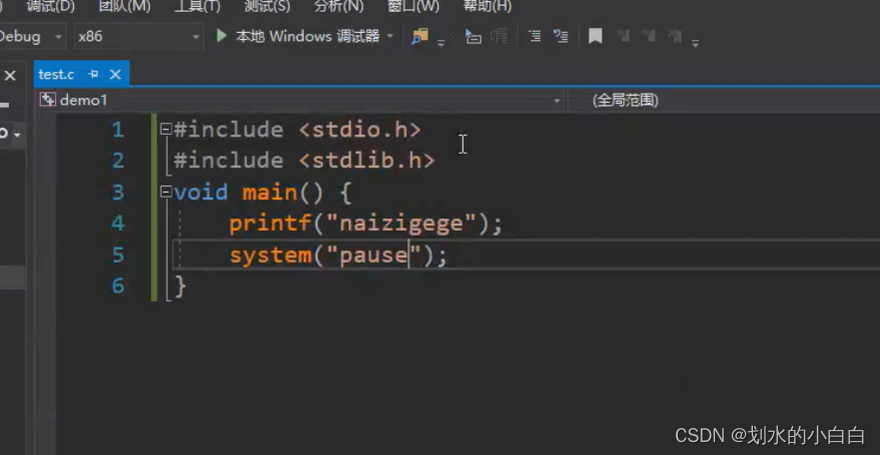Viewport: 880px width, 455px height.
Task: Click the <stdio.h> include text
Action: point(360,130)
